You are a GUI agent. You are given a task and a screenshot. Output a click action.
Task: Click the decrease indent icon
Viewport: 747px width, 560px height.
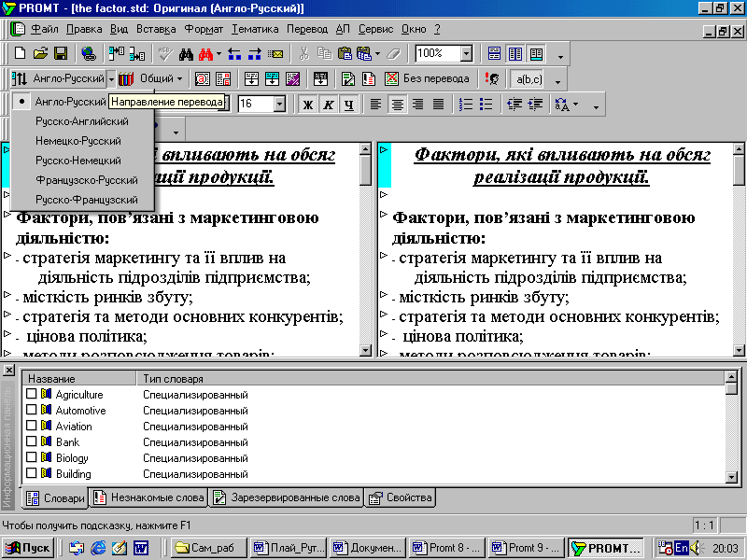(514, 104)
